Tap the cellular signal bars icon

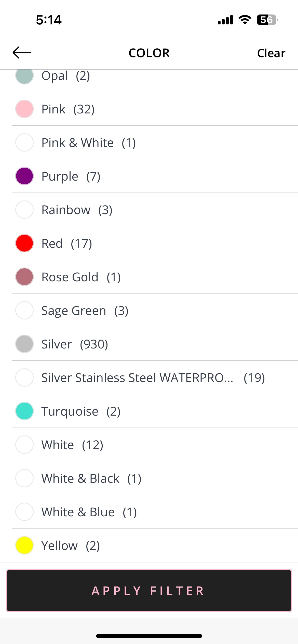point(225,20)
